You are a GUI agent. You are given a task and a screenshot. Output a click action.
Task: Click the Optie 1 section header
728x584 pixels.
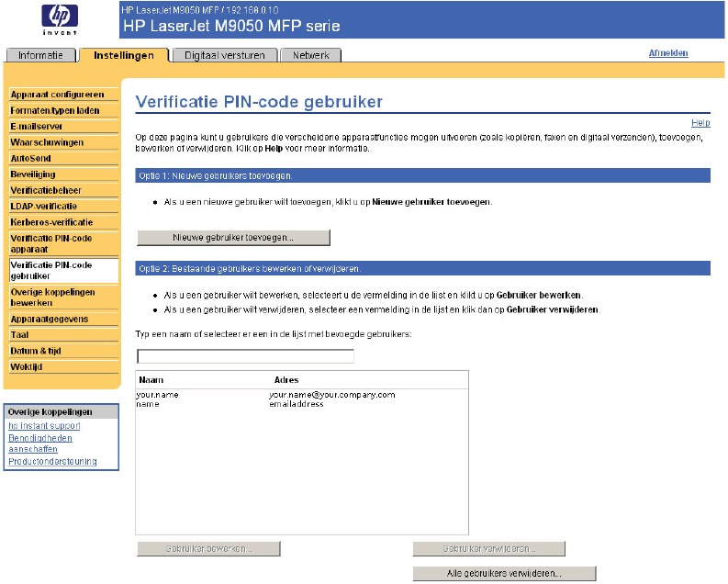pyautogui.click(x=423, y=176)
